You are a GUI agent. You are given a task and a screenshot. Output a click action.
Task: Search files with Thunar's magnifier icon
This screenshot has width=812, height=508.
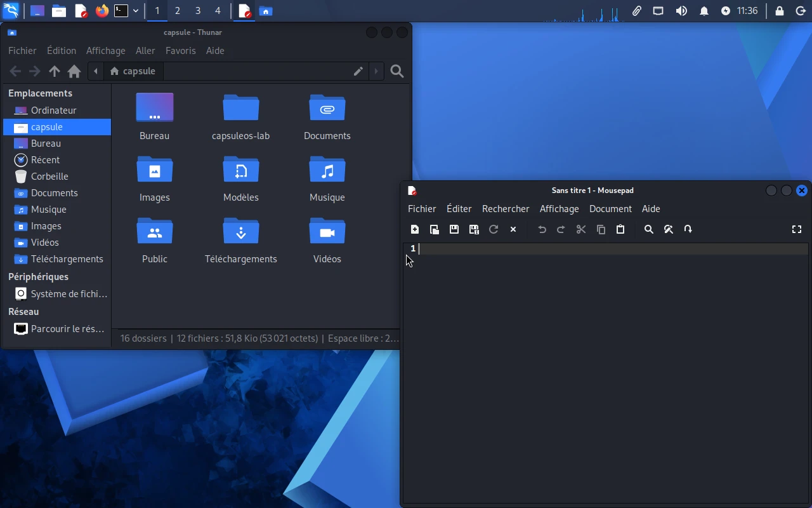(x=397, y=71)
